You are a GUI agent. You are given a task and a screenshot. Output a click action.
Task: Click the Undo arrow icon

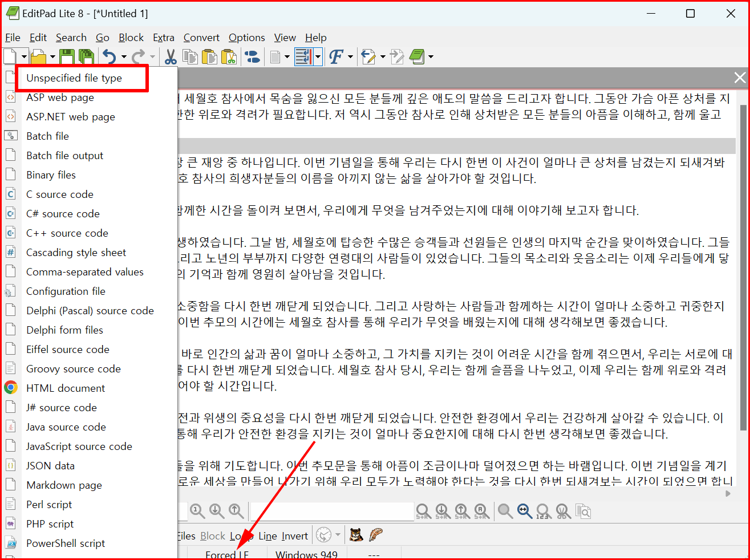tap(109, 56)
